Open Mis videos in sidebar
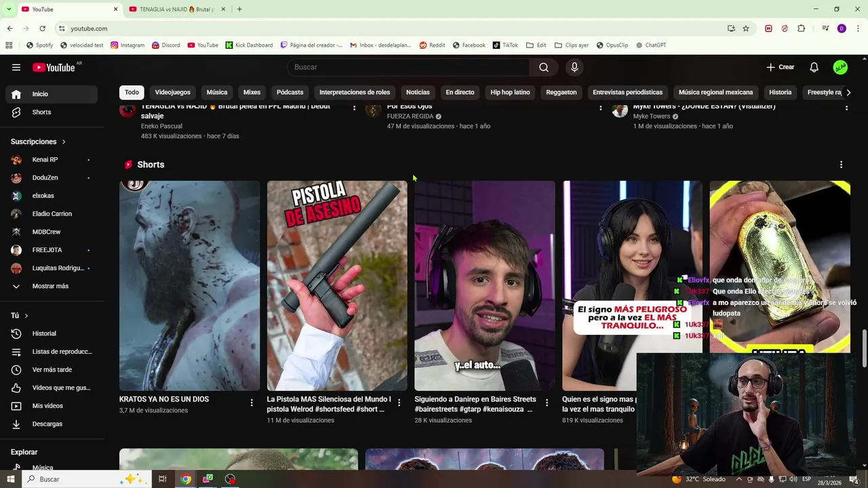868x488 pixels. 52,406
